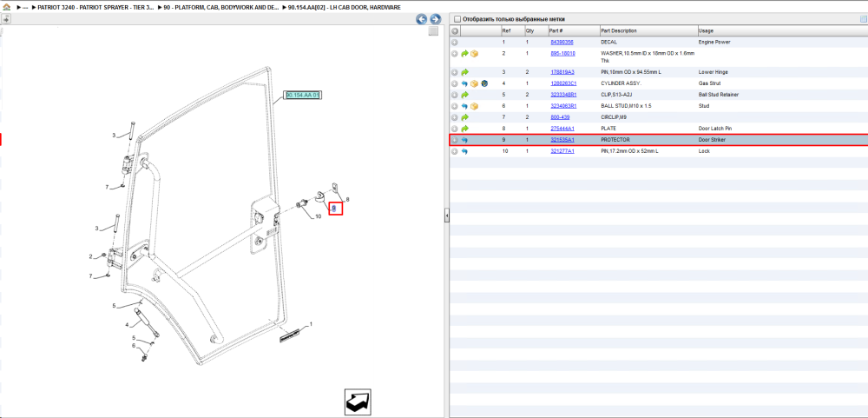Open part number link 3233348R1

pyautogui.click(x=563, y=95)
